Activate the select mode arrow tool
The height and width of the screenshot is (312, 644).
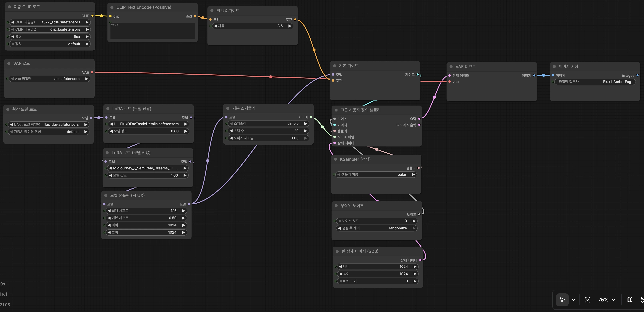pyautogui.click(x=562, y=300)
